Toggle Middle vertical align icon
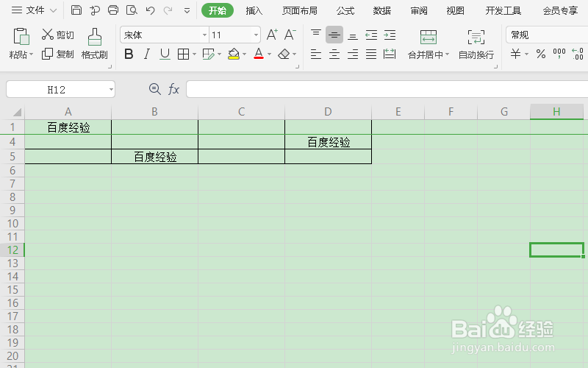The height and width of the screenshot is (368, 588). [334, 35]
